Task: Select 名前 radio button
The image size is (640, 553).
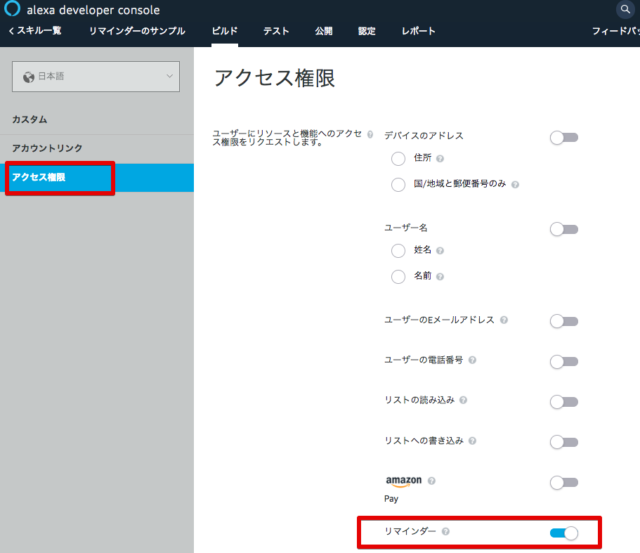Action: [x=398, y=276]
